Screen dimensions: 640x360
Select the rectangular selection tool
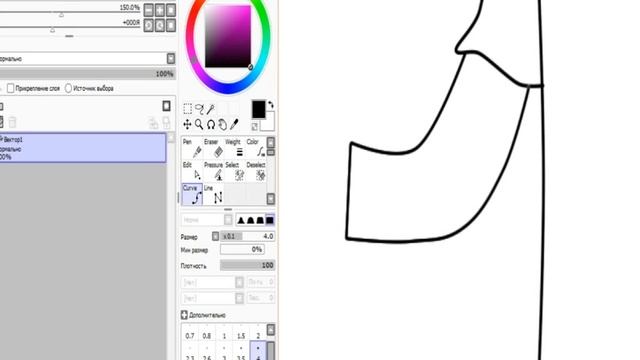188,109
